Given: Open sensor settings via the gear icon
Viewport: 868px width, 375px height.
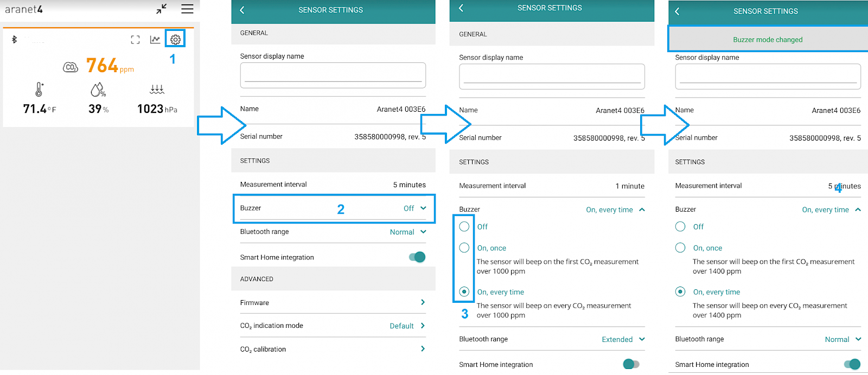Looking at the screenshot, I should click(175, 40).
